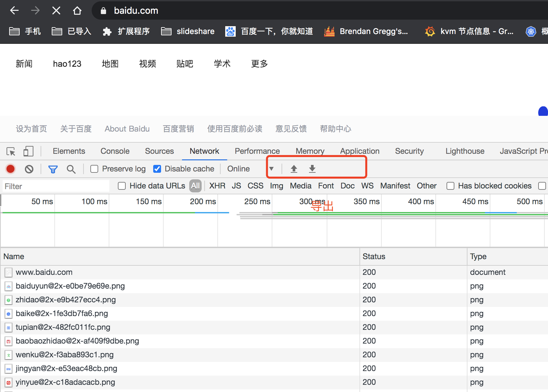Focus the network Filter input field
The image size is (548, 392).
tap(56, 186)
